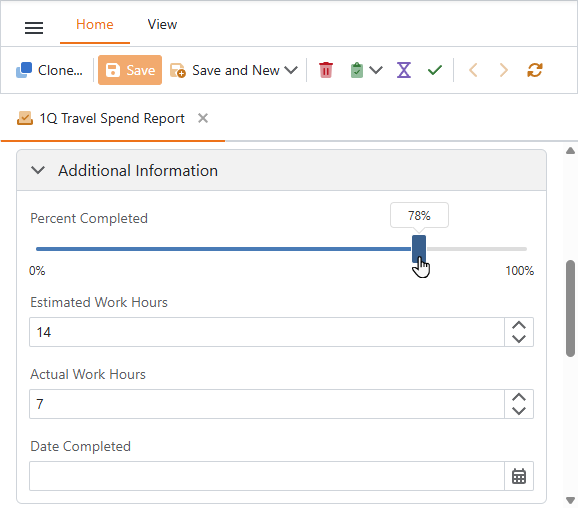Refresh with the orange arrows icon
Viewport: 578px width, 509px height.
pos(535,70)
